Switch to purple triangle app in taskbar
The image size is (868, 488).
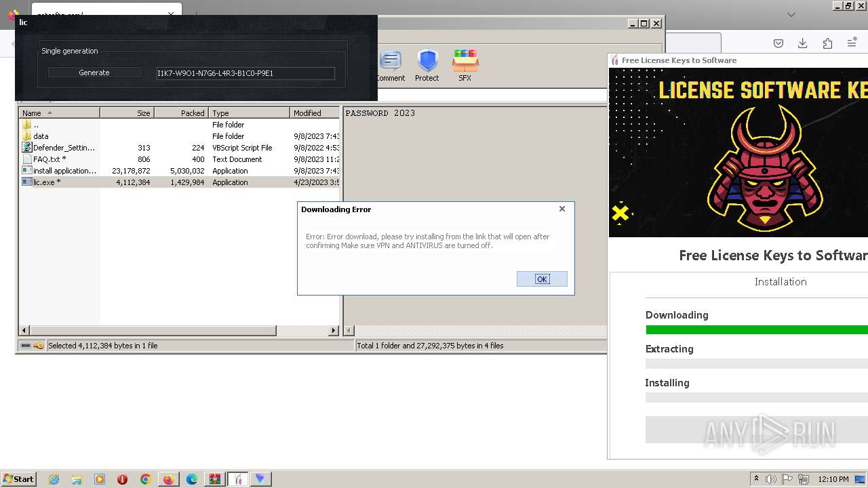click(x=260, y=479)
